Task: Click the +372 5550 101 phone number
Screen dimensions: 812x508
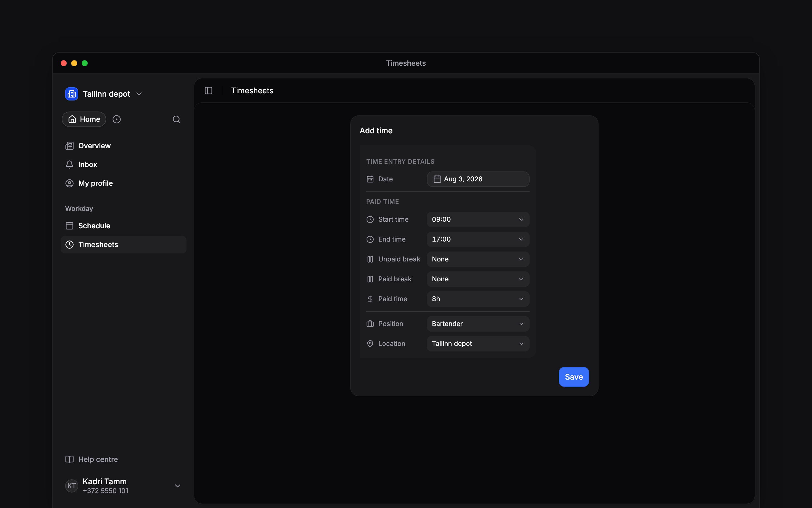Action: 105,491
